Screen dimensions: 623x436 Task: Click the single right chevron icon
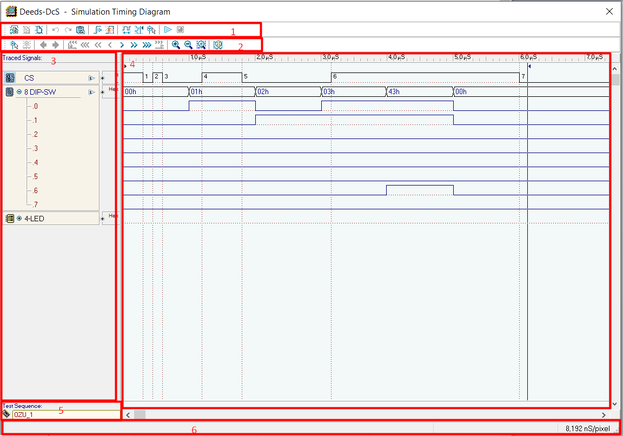[122, 45]
